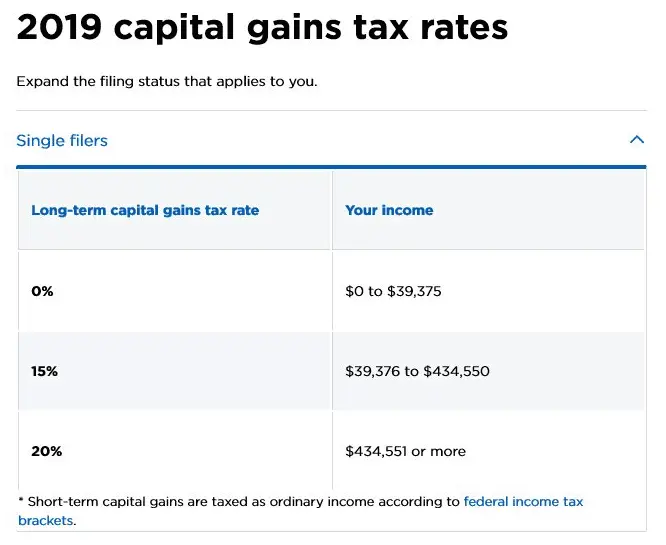Click the word brackets ending the footnote link
Screen dimensions: 666x545
pyautogui.click(x=46, y=520)
